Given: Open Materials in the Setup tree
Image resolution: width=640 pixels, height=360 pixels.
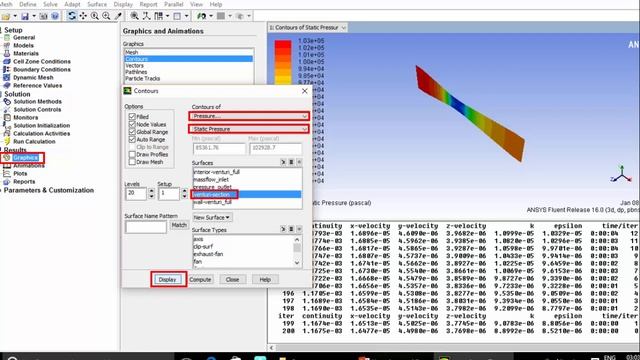Looking at the screenshot, I should (26, 53).
